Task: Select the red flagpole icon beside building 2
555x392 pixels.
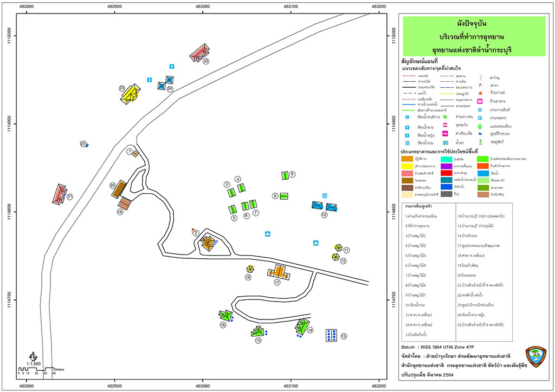Action: (x=193, y=231)
